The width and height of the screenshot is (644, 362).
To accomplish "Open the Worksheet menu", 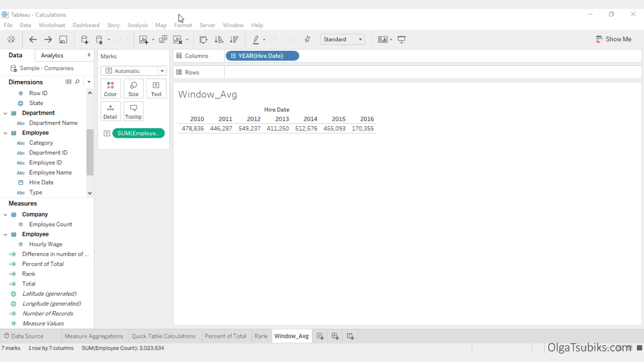I will click(52, 25).
